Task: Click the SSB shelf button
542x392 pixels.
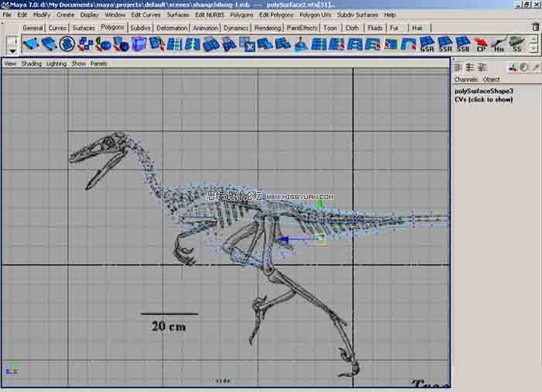Action: pos(463,44)
